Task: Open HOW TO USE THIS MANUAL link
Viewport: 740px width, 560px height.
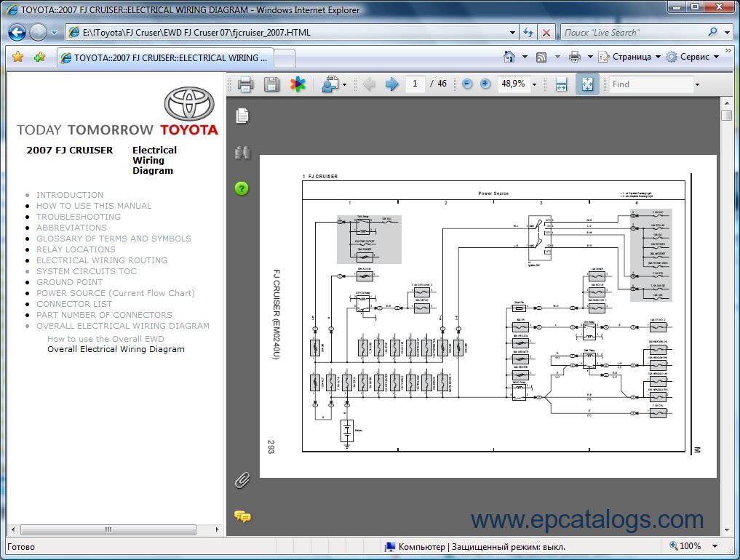Action: (94, 206)
